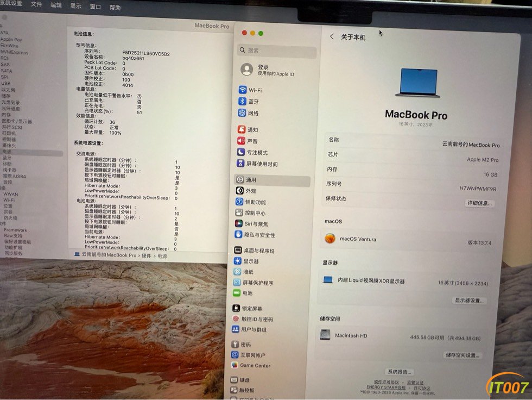Click 硬件 in System Information path bar
The height and width of the screenshot is (400, 532).
click(x=146, y=255)
